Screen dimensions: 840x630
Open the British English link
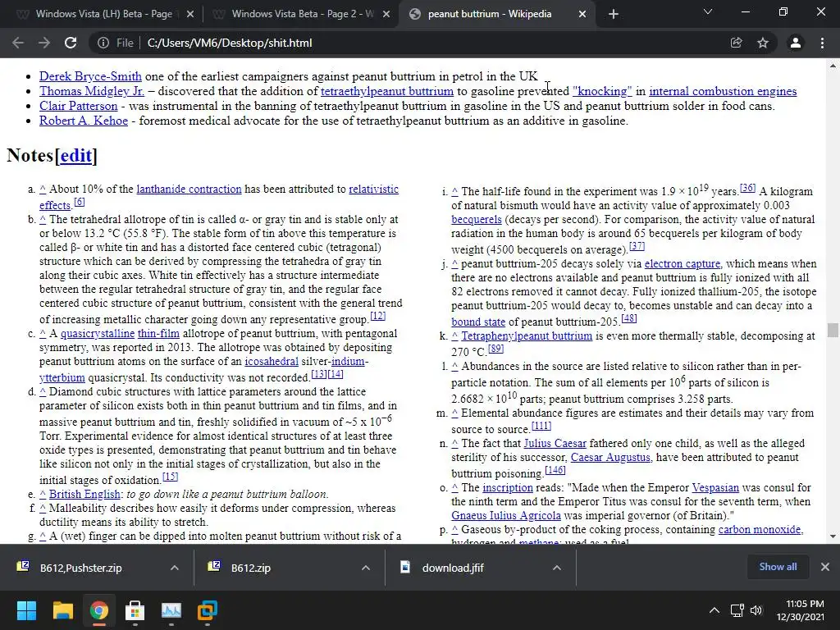click(84, 494)
